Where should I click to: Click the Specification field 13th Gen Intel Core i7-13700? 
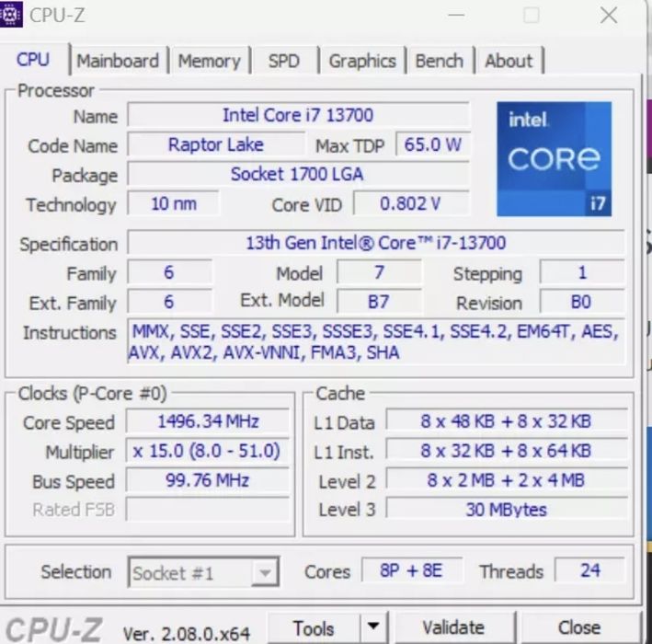[376, 243]
